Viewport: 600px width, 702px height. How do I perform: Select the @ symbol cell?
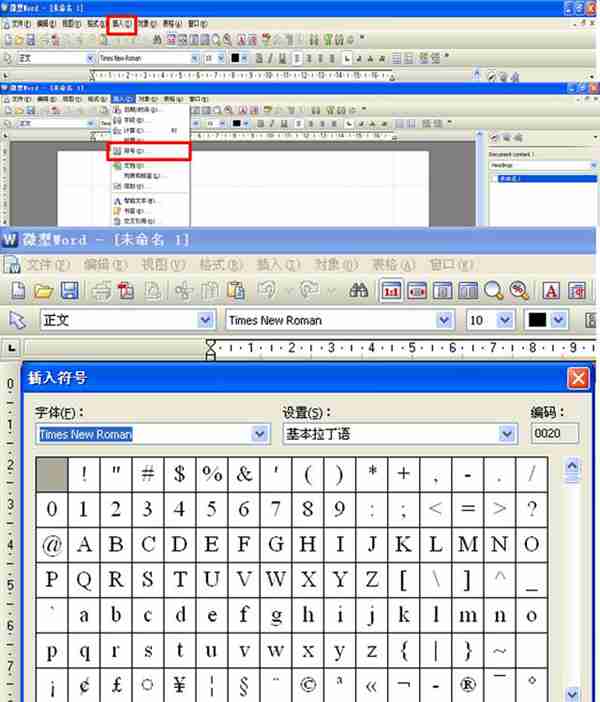52,544
